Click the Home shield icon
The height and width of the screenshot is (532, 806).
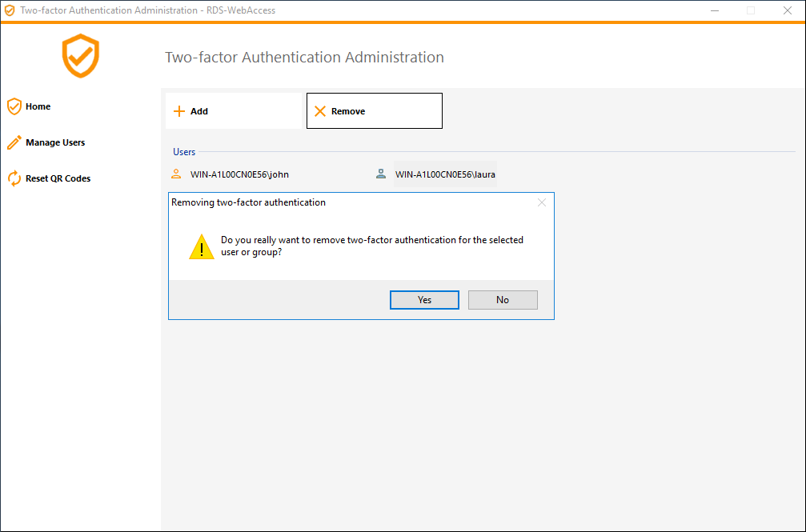(14, 106)
